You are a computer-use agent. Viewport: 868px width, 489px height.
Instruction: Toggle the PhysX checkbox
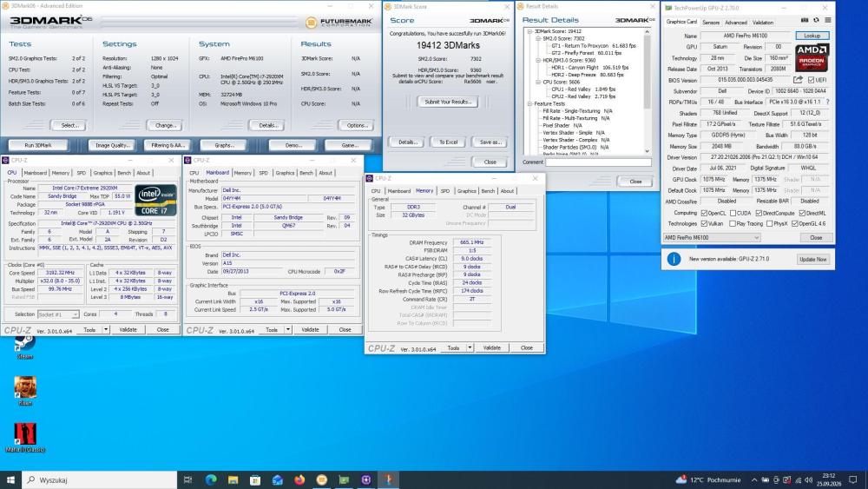point(769,224)
